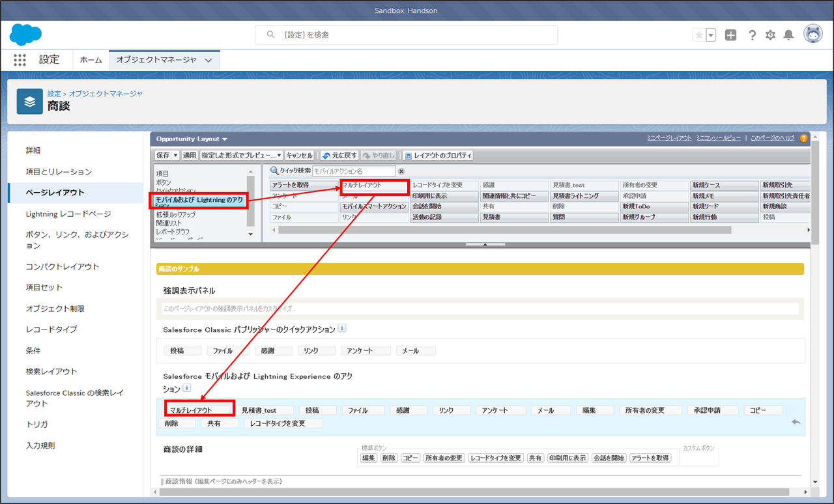Click the favorites star icon
The height and width of the screenshot is (504, 834).
pos(699,35)
